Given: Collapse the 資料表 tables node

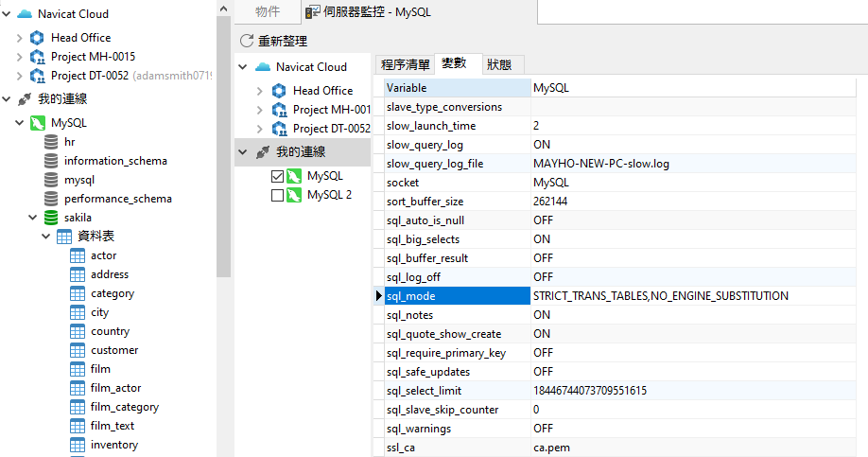Looking at the screenshot, I should (x=46, y=237).
